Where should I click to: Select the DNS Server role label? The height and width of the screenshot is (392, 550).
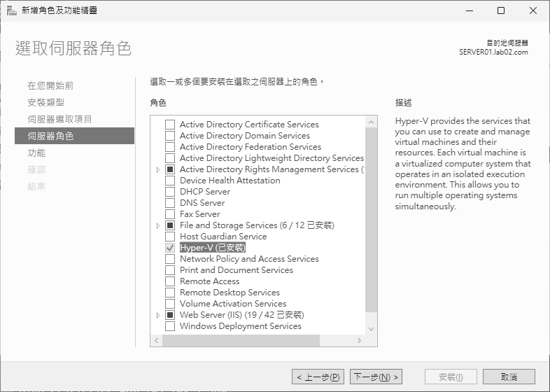202,203
